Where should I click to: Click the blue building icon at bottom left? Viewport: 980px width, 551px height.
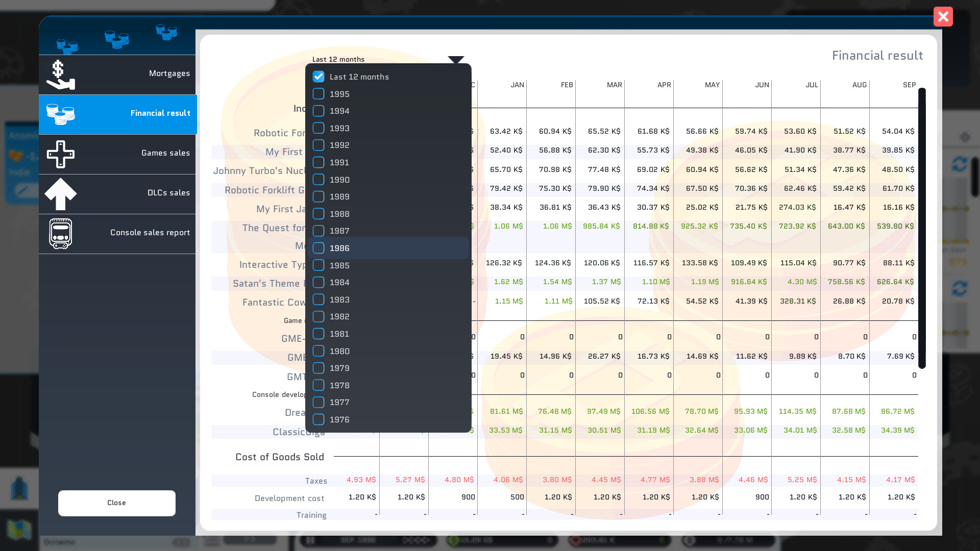tap(19, 488)
